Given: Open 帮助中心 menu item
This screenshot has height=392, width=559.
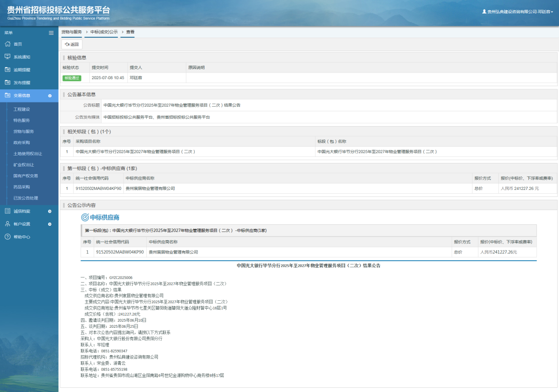Looking at the screenshot, I should [x=22, y=237].
